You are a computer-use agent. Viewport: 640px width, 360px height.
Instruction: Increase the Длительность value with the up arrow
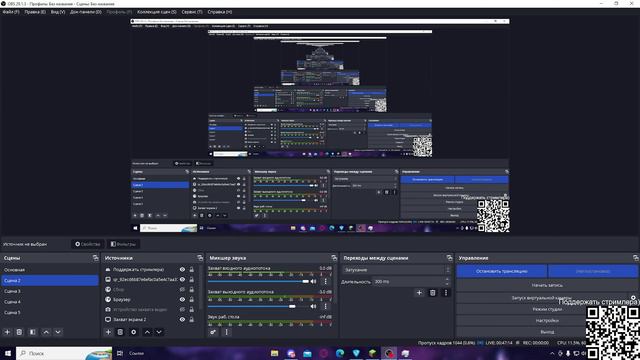(447, 280)
